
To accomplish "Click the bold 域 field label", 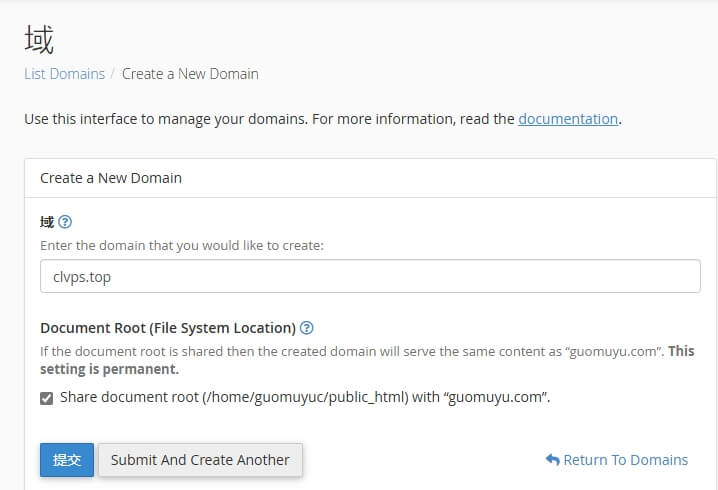I will click(x=47, y=222).
